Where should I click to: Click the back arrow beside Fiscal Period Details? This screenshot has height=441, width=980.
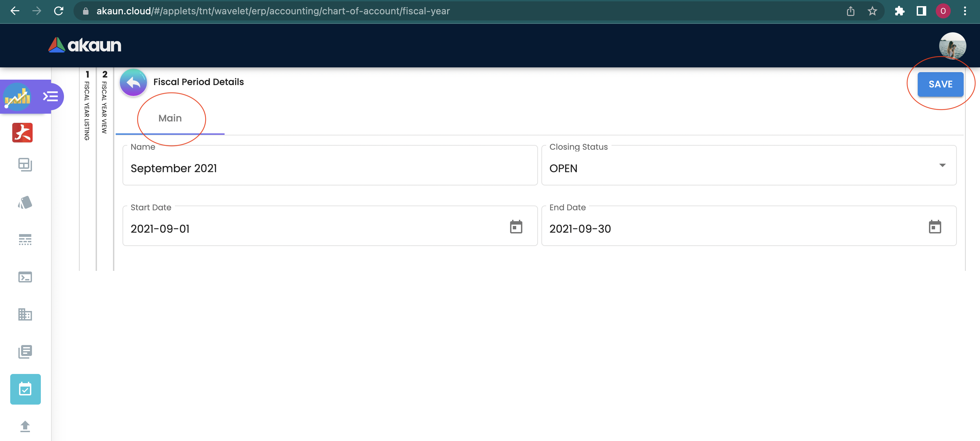point(133,82)
